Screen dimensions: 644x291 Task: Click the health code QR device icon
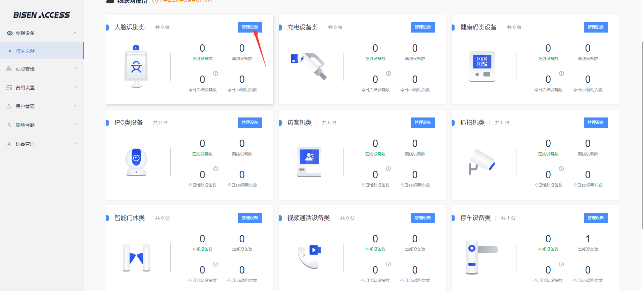pyautogui.click(x=482, y=66)
